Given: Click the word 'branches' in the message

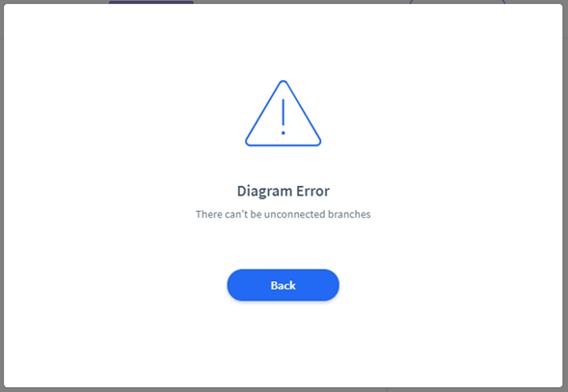Looking at the screenshot, I should click(x=349, y=214).
